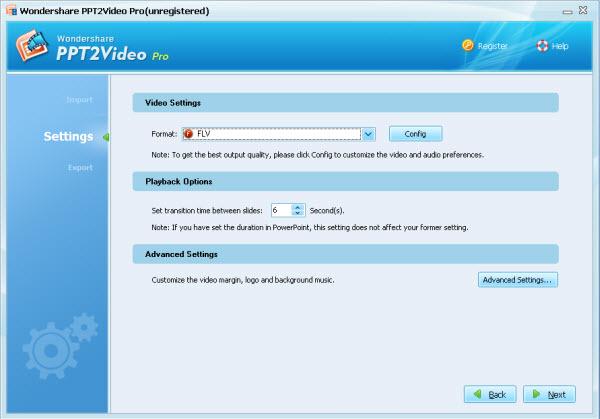Open Help via the lifebuoy icon
Image resolution: width=600 pixels, height=419 pixels.
[x=542, y=46]
